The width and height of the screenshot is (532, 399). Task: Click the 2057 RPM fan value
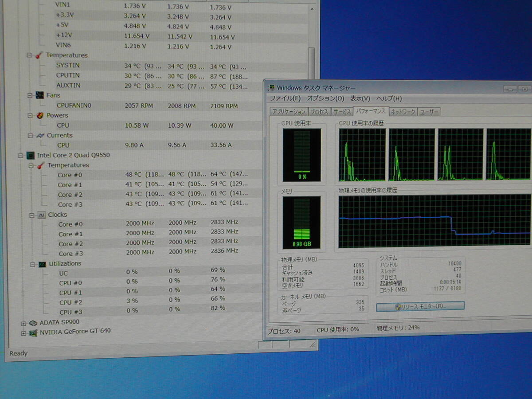[x=139, y=106]
